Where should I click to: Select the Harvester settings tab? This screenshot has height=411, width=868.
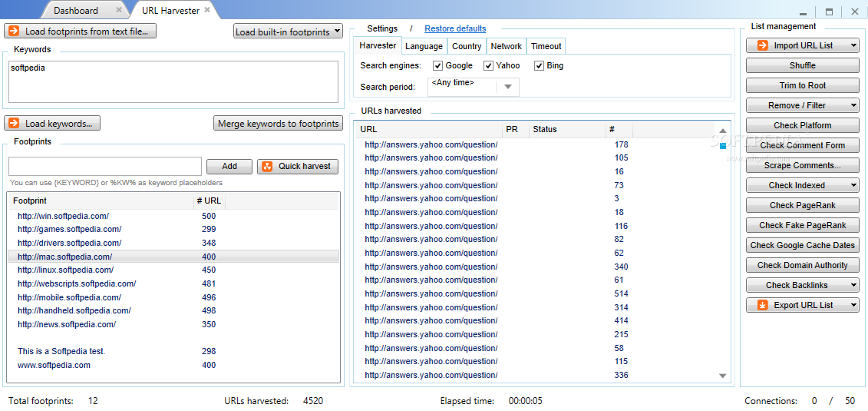[378, 46]
